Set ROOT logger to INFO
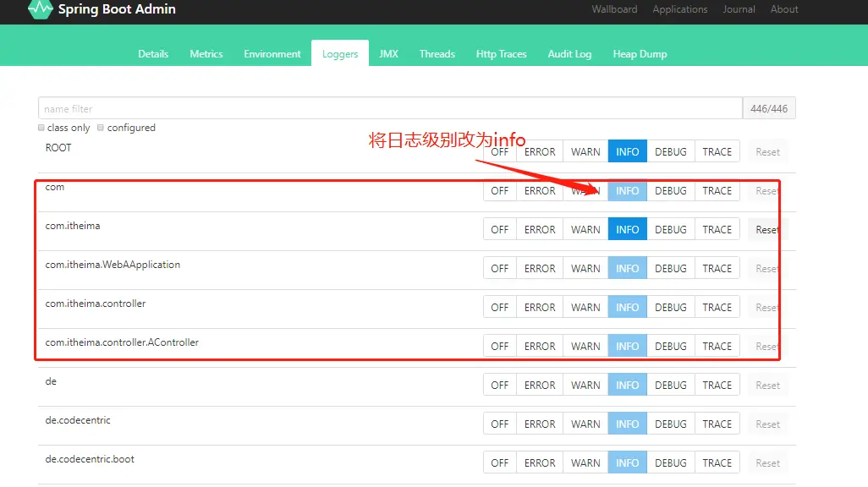The width and height of the screenshot is (868, 487). pos(627,151)
